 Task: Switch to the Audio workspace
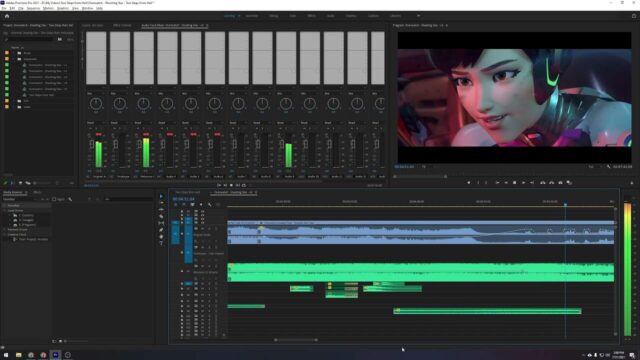[330, 16]
